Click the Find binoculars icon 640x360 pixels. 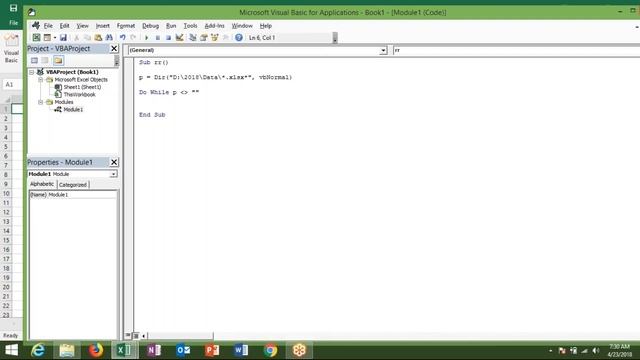109,38
